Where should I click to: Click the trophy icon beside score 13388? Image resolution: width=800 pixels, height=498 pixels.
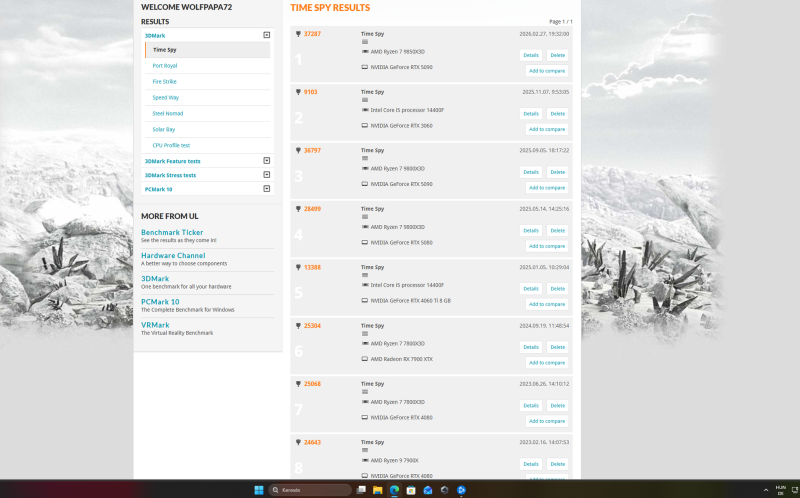pyautogui.click(x=298, y=267)
